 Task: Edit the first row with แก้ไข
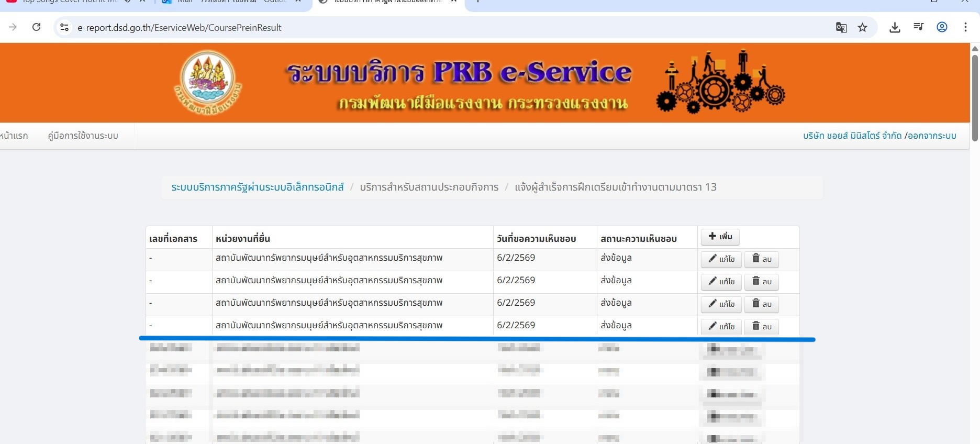721,259
